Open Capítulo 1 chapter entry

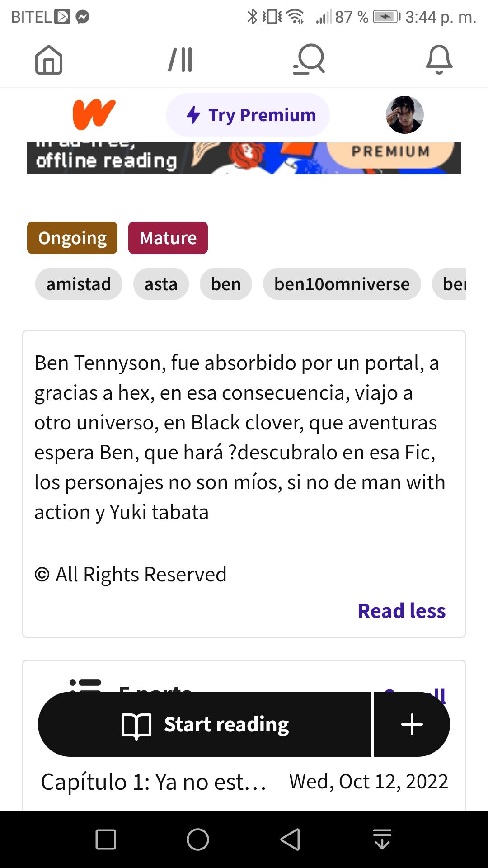[244, 782]
